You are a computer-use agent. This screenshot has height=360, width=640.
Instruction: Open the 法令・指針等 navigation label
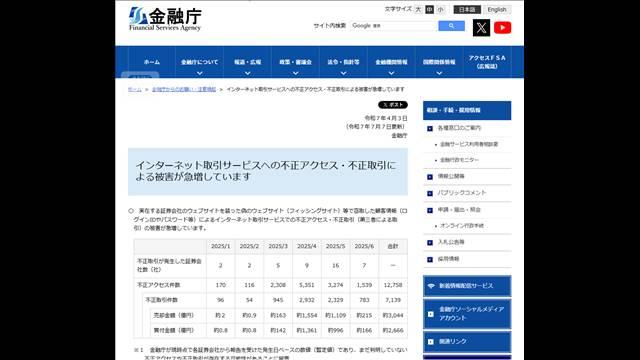[343, 62]
